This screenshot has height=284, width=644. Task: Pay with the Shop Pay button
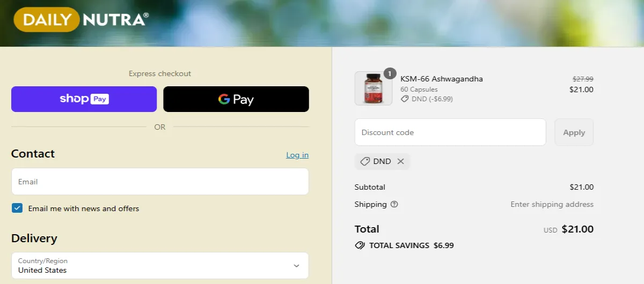coord(84,99)
